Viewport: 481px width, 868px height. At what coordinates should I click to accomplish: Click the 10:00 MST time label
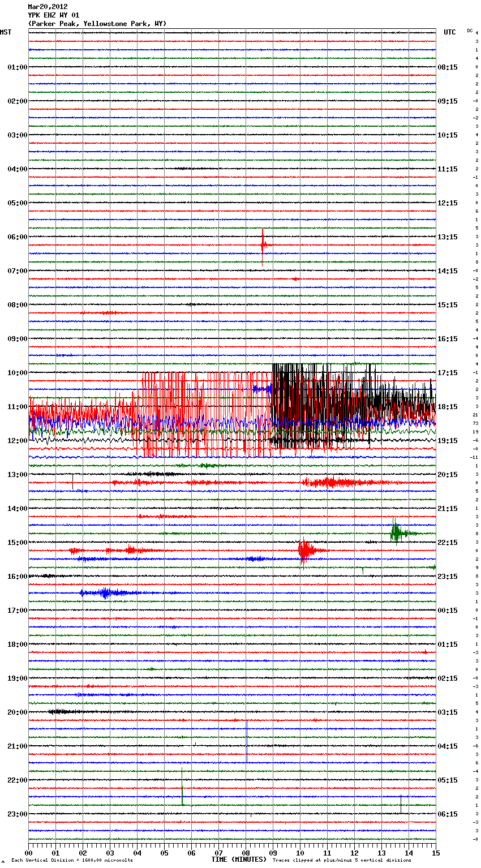(18, 373)
